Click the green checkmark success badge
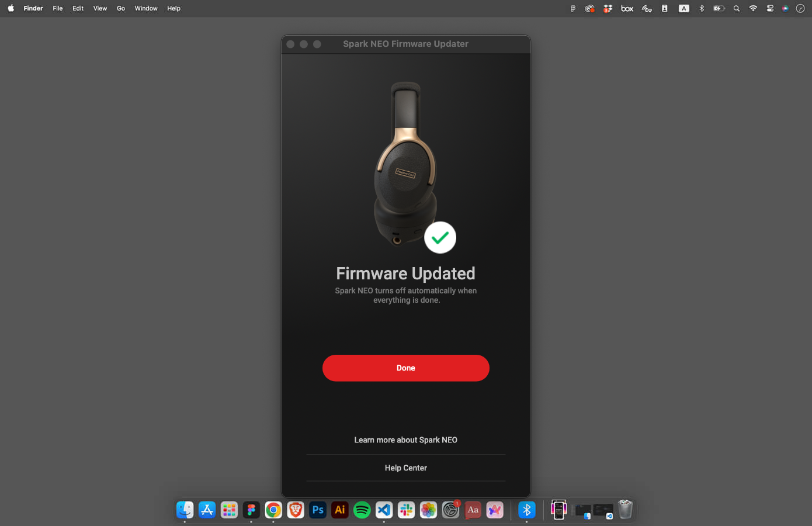The height and width of the screenshot is (526, 812). [x=440, y=237]
